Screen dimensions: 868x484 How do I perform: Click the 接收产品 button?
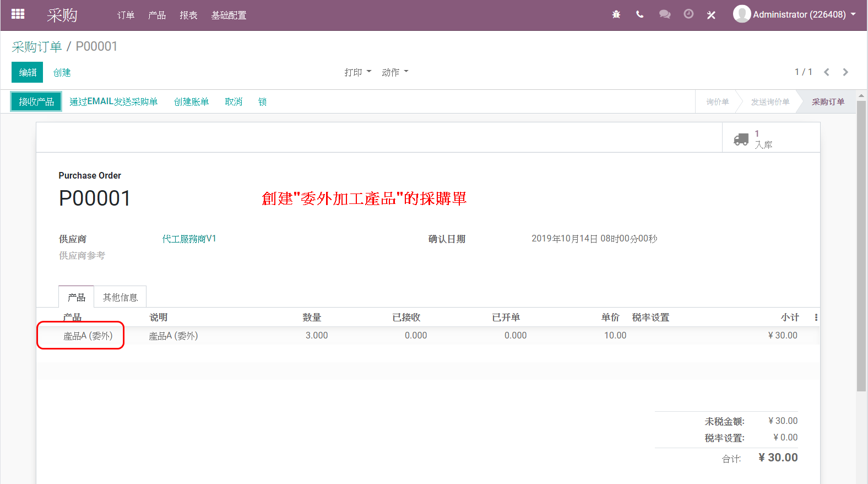[x=36, y=101]
